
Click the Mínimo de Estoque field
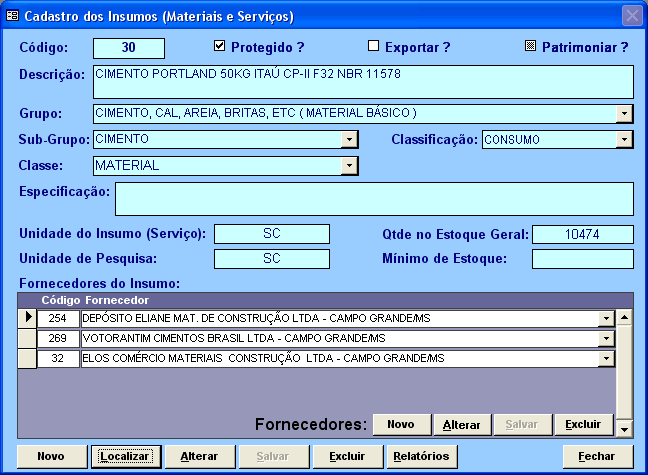point(582,259)
